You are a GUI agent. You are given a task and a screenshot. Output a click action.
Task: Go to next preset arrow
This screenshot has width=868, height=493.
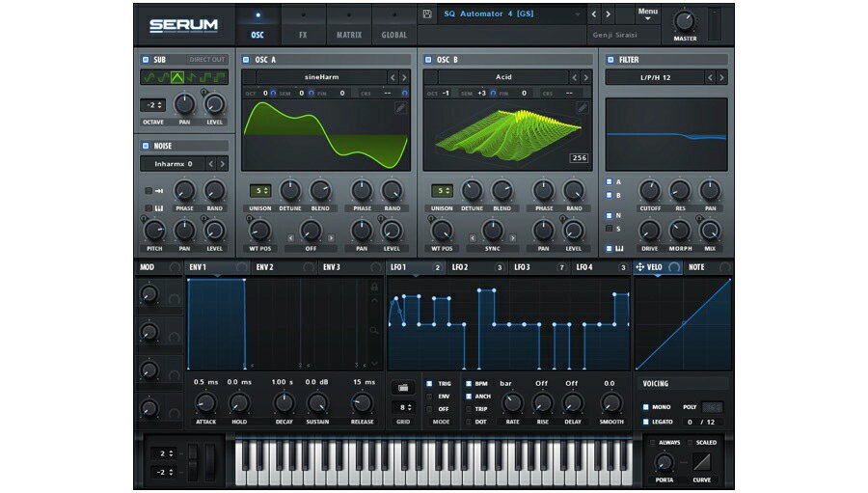[x=608, y=14]
